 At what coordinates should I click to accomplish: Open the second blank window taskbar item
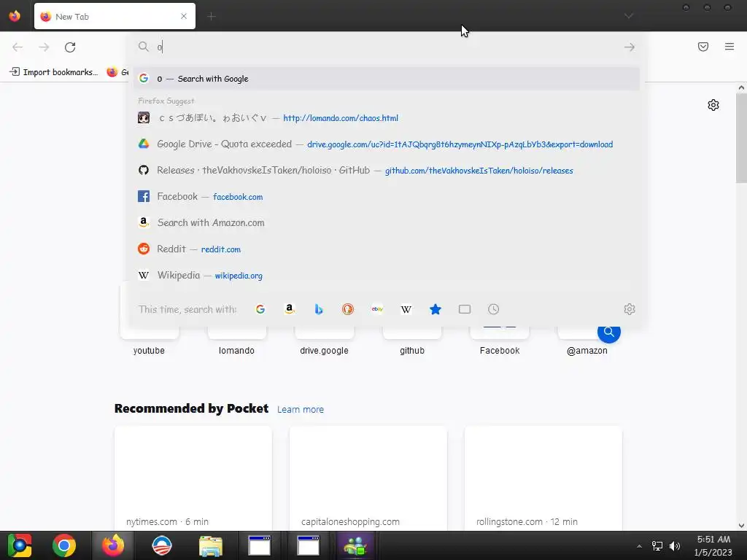[x=309, y=545]
